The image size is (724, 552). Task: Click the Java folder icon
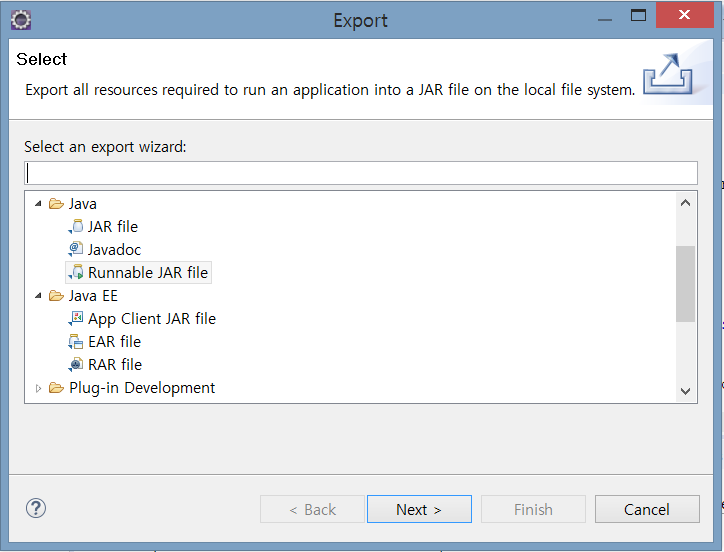point(57,204)
